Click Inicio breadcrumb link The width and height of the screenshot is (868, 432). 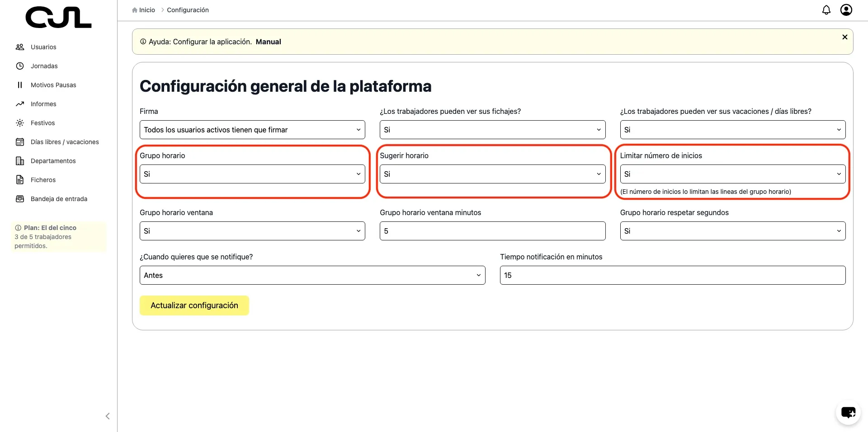click(147, 10)
